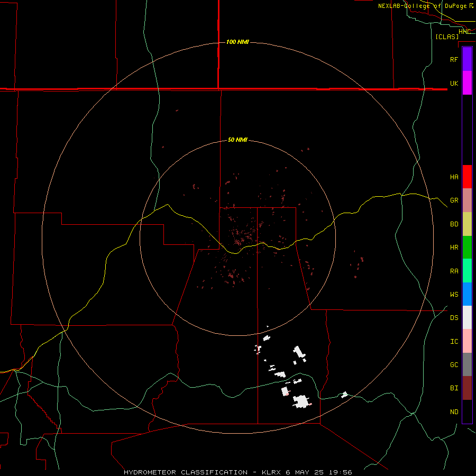Click the BD legend label
The width and height of the screenshot is (476, 476).
click(x=454, y=224)
